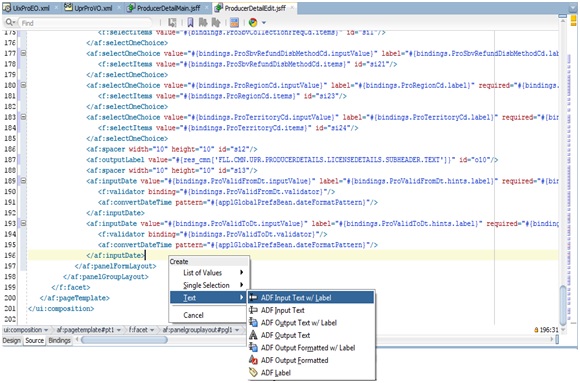Expand ui:composition breadcrumb dropdown
Viewport: 580px width, 383px height.
pyautogui.click(x=46, y=330)
